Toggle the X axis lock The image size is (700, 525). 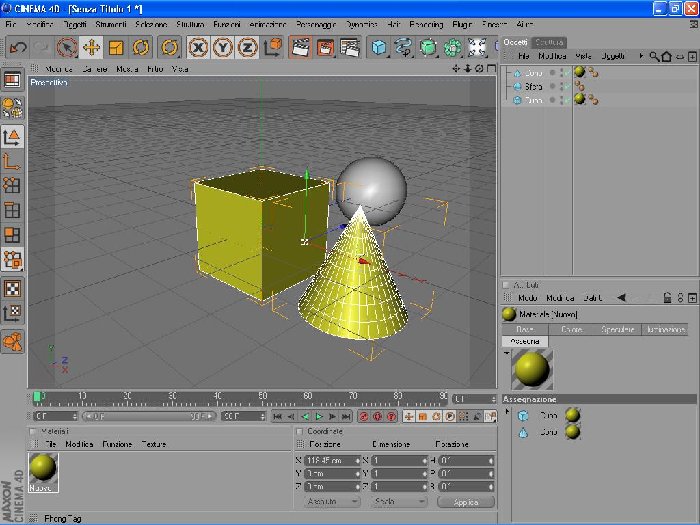pyautogui.click(x=198, y=47)
